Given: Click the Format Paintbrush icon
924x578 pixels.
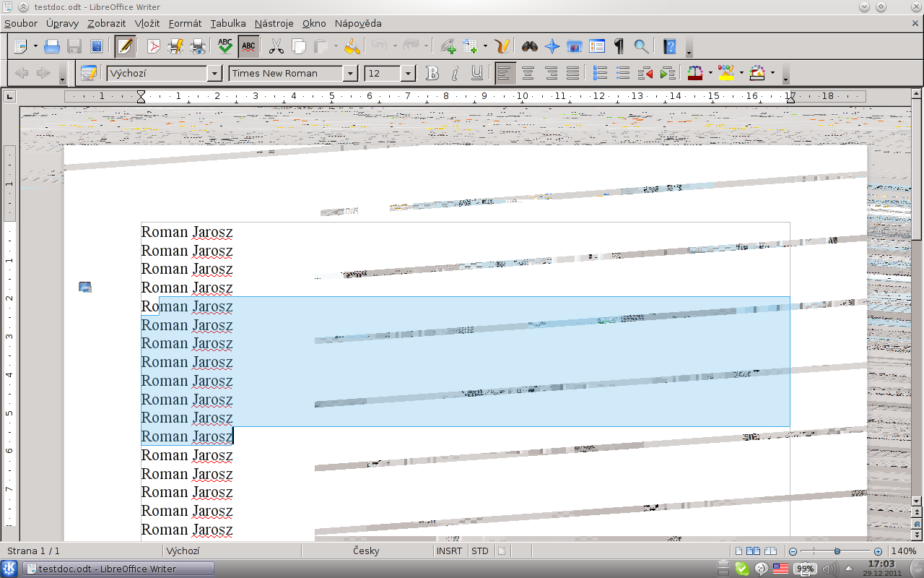Looking at the screenshot, I should pos(352,47).
